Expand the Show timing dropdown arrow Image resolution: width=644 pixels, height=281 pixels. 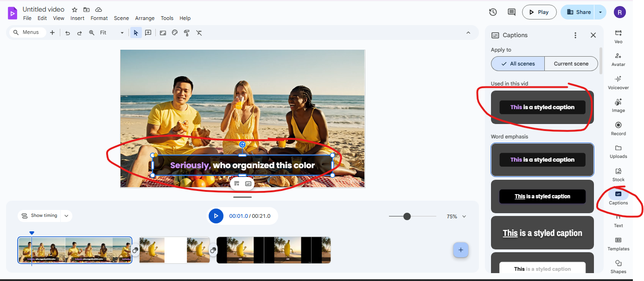click(x=66, y=216)
